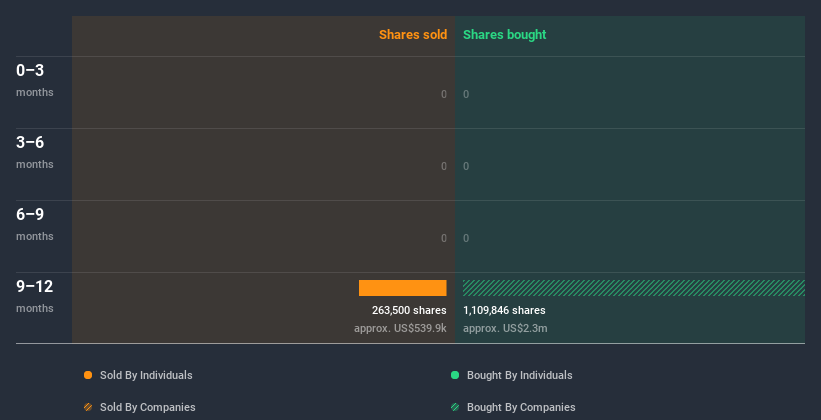Click the orange Sold By Individuals legend dot

[88, 375]
